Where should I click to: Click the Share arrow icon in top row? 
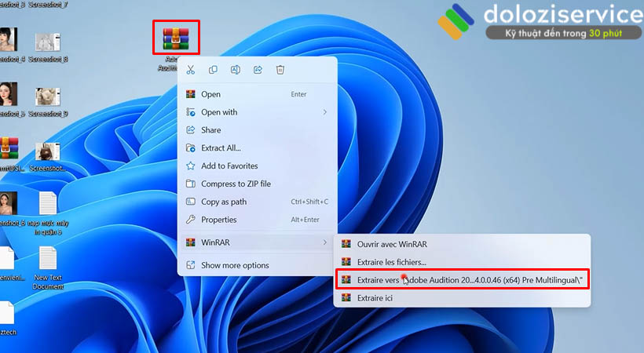point(258,70)
